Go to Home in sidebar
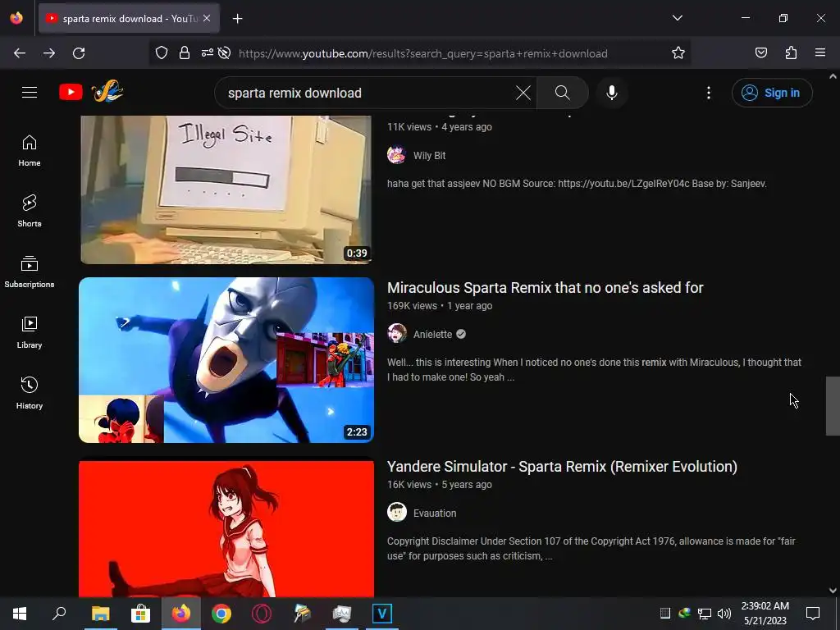The height and width of the screenshot is (630, 840). pyautogui.click(x=30, y=151)
